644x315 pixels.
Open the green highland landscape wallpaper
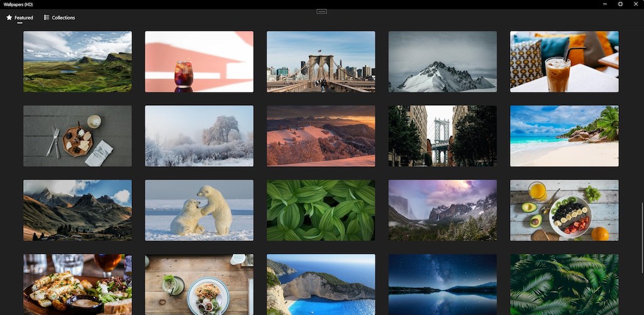(x=77, y=62)
